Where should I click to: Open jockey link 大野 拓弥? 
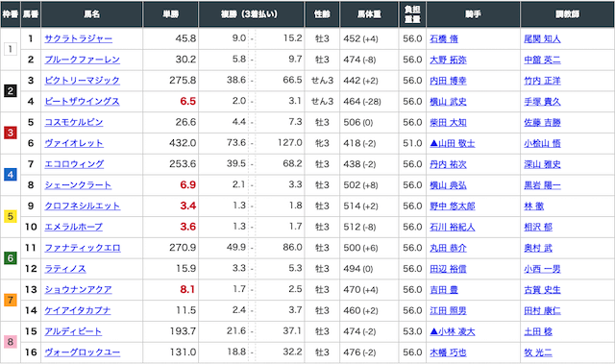tap(448, 60)
